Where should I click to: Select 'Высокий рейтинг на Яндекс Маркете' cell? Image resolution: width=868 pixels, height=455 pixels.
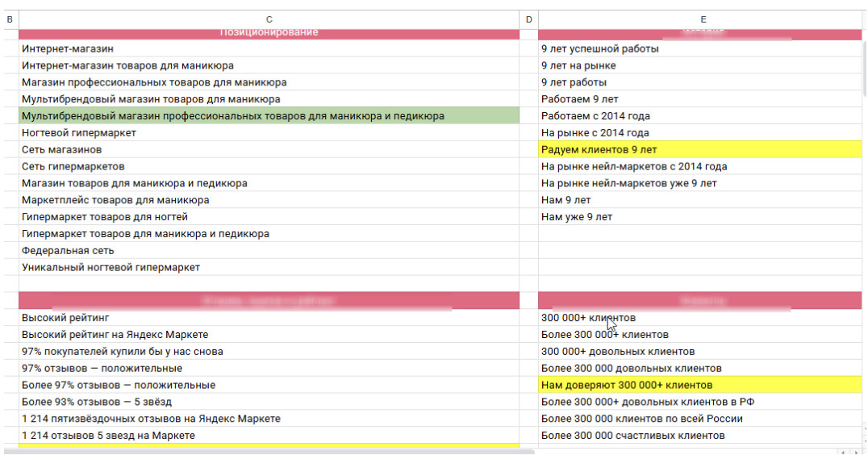point(269,335)
